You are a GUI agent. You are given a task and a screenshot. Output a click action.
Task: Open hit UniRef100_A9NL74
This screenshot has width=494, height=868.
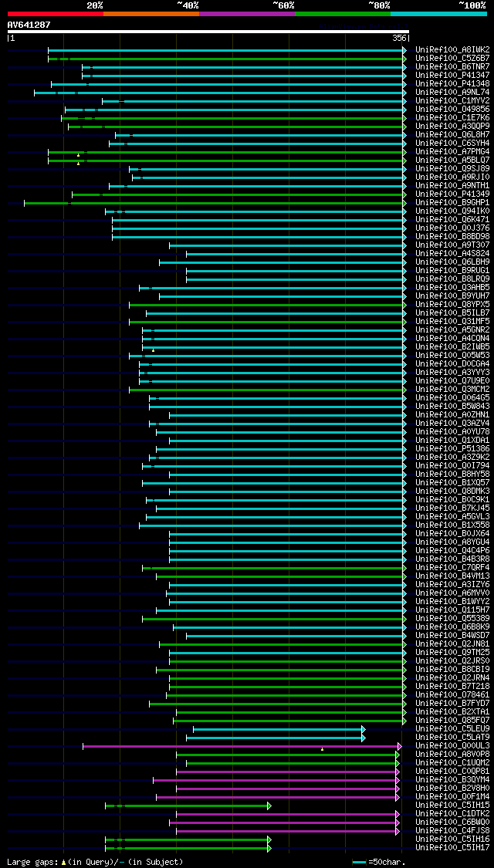coord(452,92)
